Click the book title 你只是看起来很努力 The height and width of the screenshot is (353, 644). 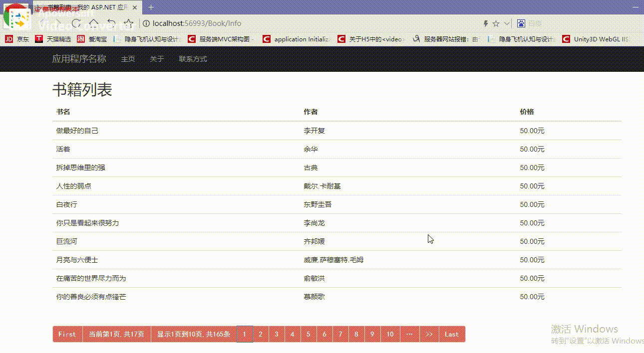pyautogui.click(x=88, y=223)
